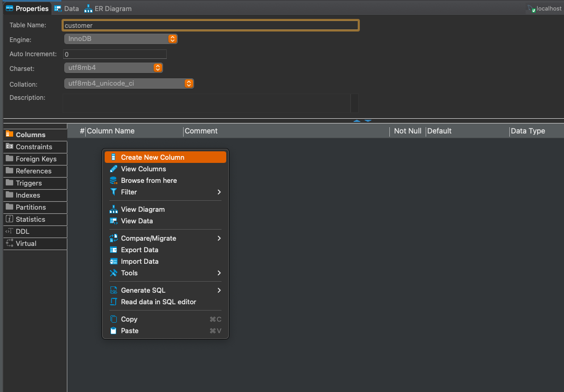
Task: View the Triggers panel
Action: pos(27,183)
